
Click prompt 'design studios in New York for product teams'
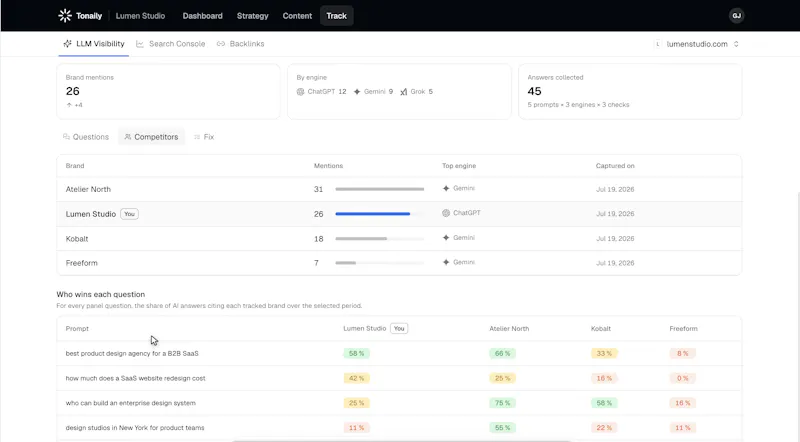click(135, 428)
